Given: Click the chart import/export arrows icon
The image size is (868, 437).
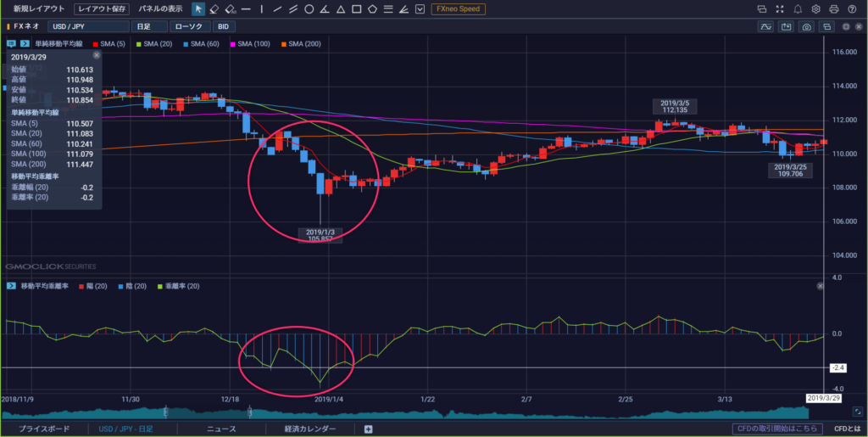Looking at the screenshot, I should pos(786,26).
